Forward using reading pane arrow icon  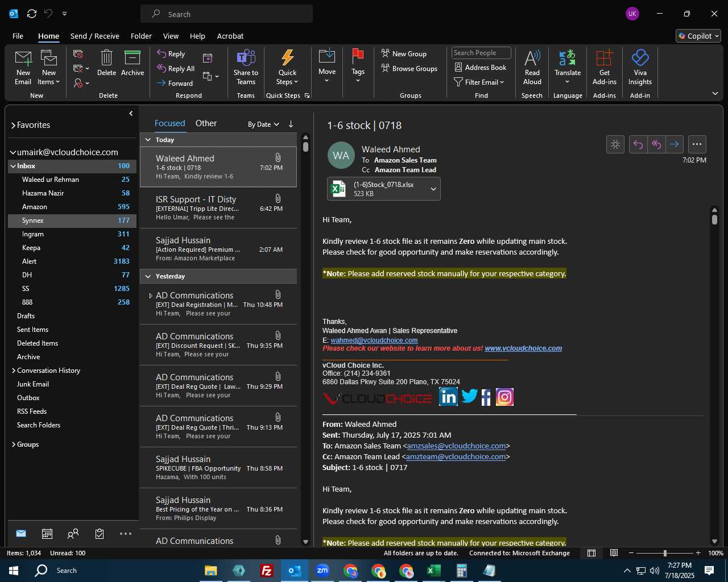(675, 144)
